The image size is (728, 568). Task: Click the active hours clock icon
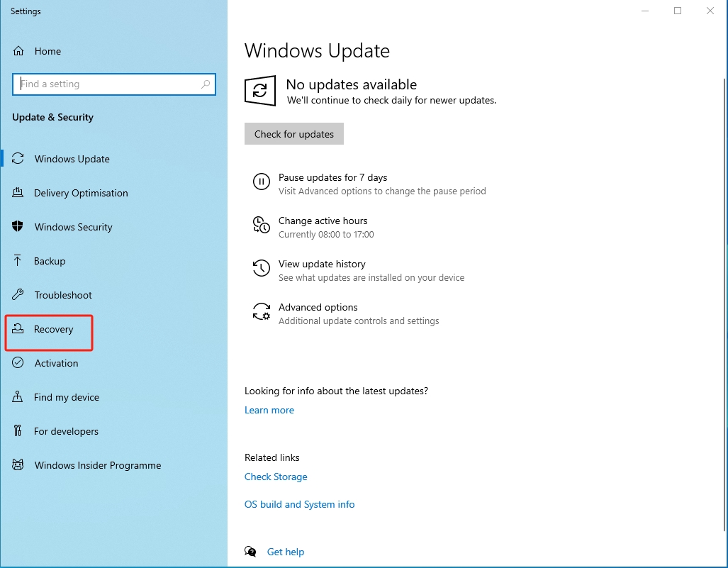tap(262, 225)
